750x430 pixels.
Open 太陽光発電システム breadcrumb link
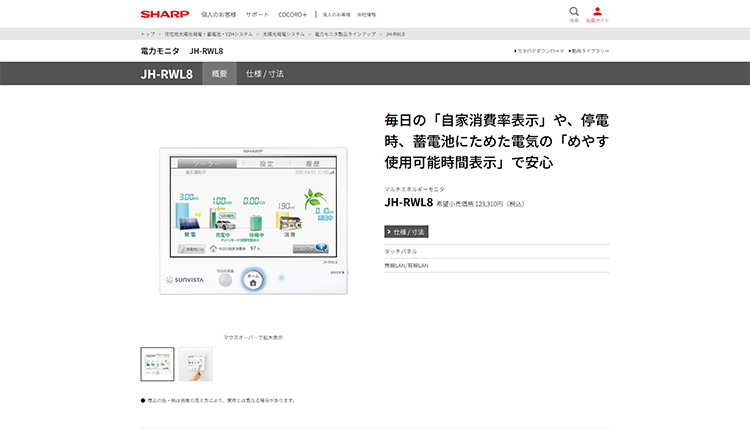[283, 34]
